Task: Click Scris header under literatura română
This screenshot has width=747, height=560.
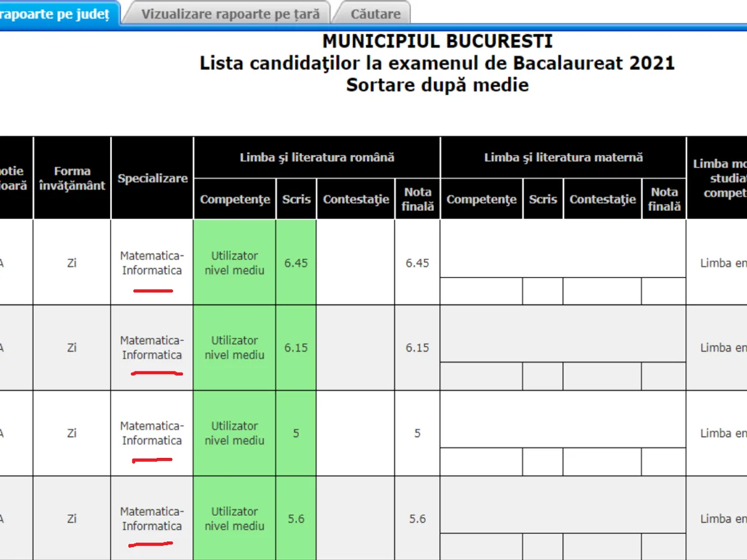Action: click(x=296, y=199)
